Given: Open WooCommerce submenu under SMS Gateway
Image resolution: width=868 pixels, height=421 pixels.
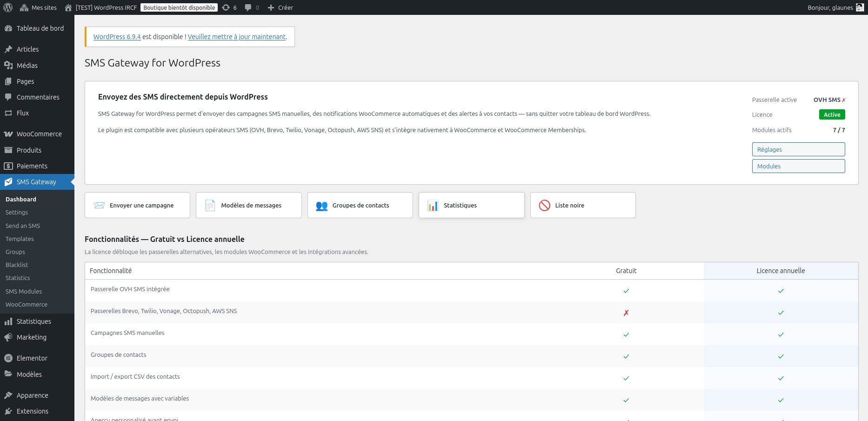Looking at the screenshot, I should [27, 304].
